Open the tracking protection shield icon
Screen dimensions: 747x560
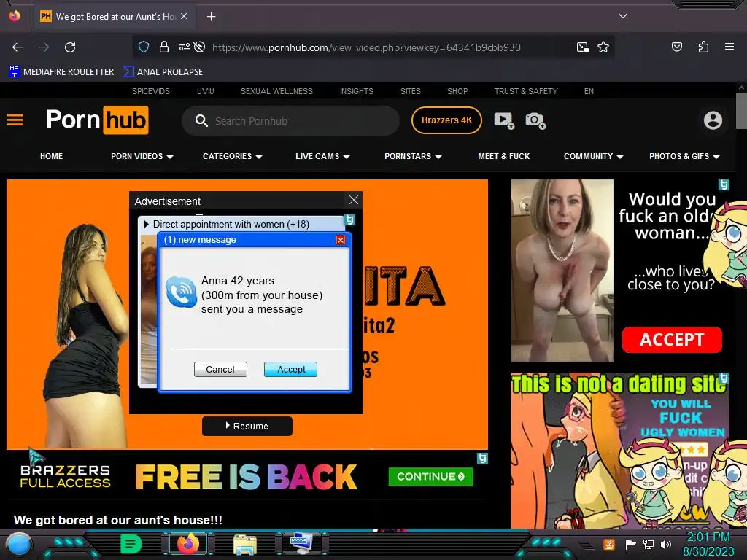(144, 47)
